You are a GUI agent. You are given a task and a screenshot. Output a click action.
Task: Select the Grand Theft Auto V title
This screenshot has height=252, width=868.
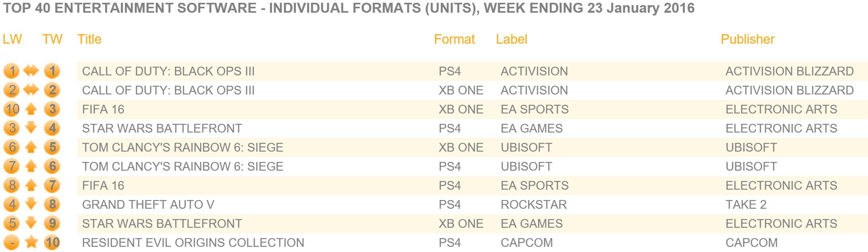[148, 204]
